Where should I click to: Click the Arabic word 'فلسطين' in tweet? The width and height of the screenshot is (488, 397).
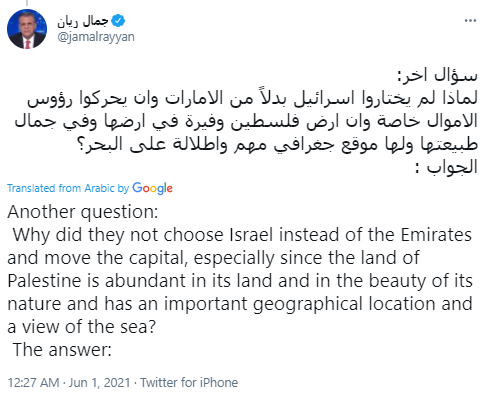pos(264,121)
